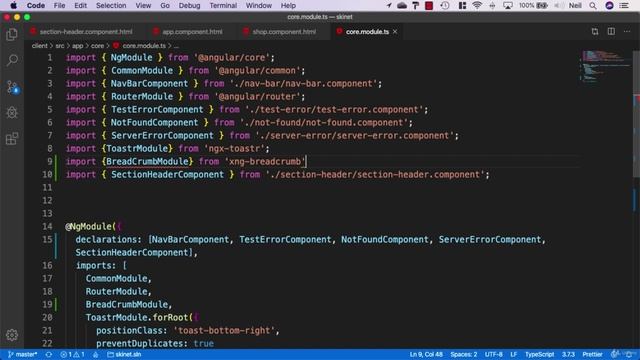Click the 'core' breadcrumb segment
Viewport: 640px width, 360px height.
click(97, 46)
